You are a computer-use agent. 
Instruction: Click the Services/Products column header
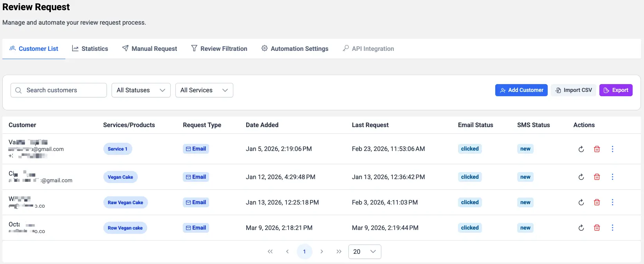click(x=129, y=125)
